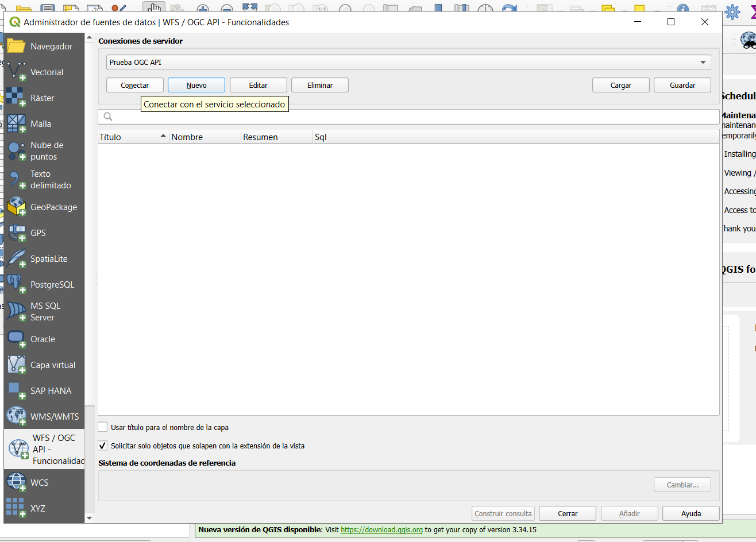This screenshot has width=756, height=542.
Task: Open Ayuda help
Action: tap(691, 513)
